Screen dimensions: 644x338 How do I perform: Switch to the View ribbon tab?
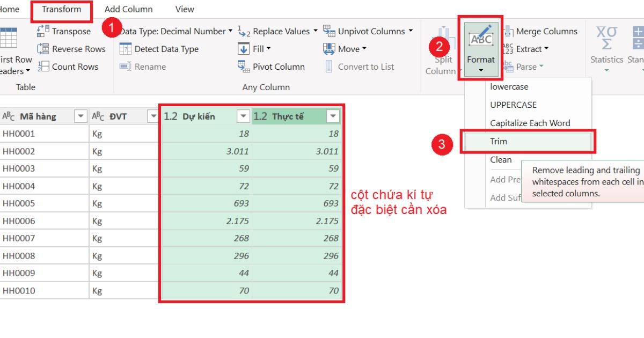(x=185, y=9)
